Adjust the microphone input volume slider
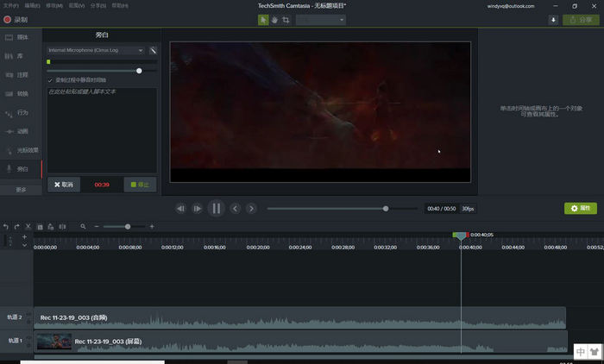This screenshot has width=604, height=364. (139, 71)
